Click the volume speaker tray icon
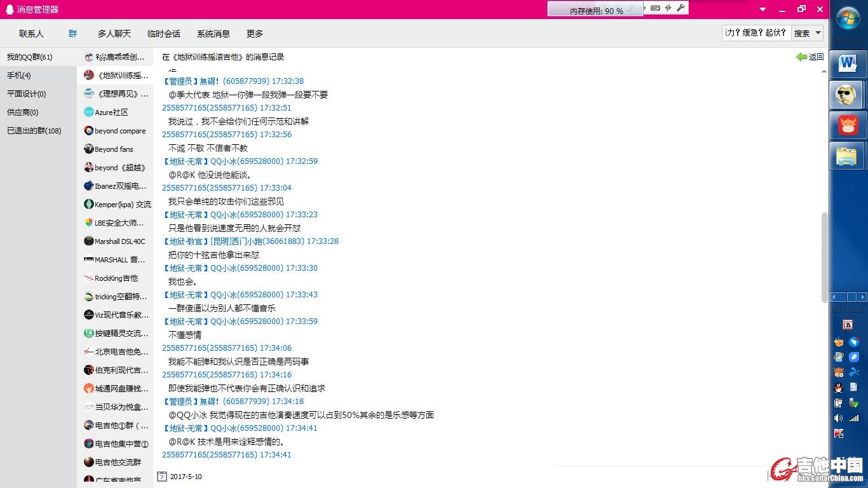This screenshot has height=488, width=868. click(x=839, y=418)
